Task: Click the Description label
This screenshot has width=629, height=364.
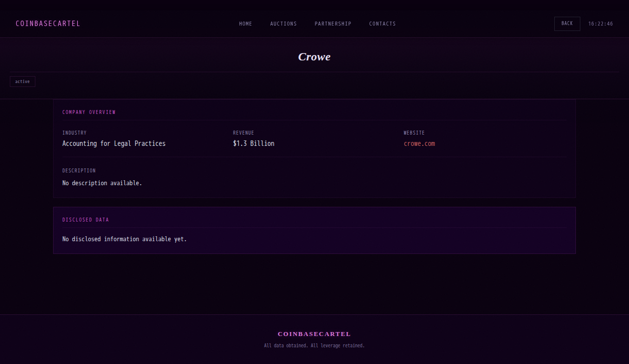Action: (x=79, y=170)
